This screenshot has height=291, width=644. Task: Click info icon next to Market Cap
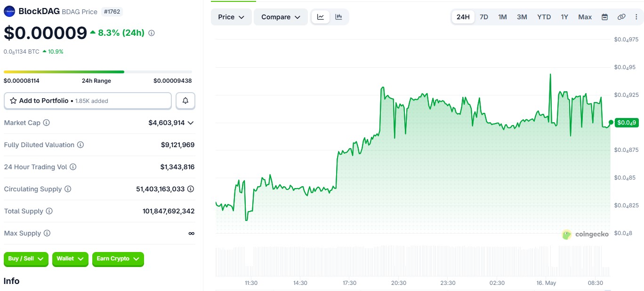(47, 123)
